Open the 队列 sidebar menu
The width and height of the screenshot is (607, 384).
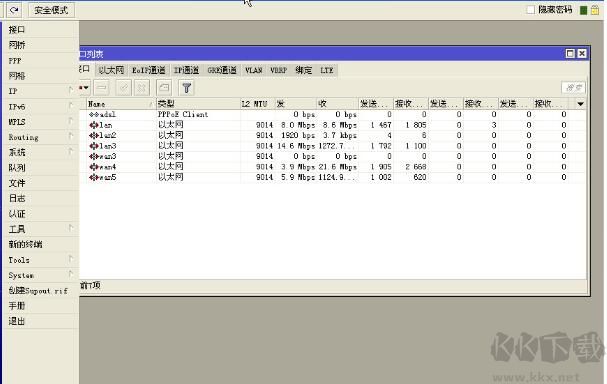(40, 168)
